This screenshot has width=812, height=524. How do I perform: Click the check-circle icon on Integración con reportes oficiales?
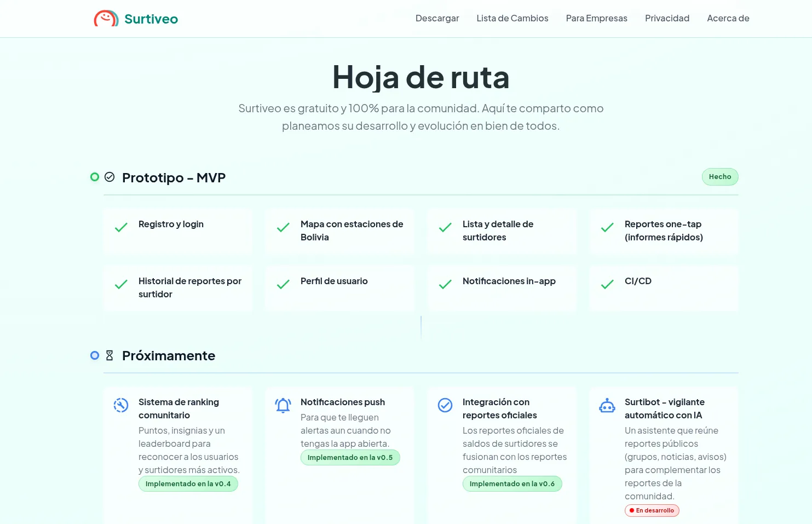point(445,405)
